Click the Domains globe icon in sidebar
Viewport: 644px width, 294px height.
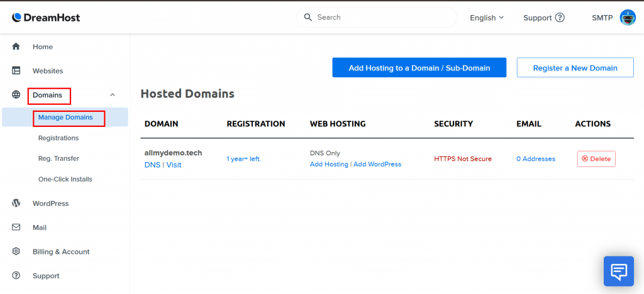[x=16, y=95]
